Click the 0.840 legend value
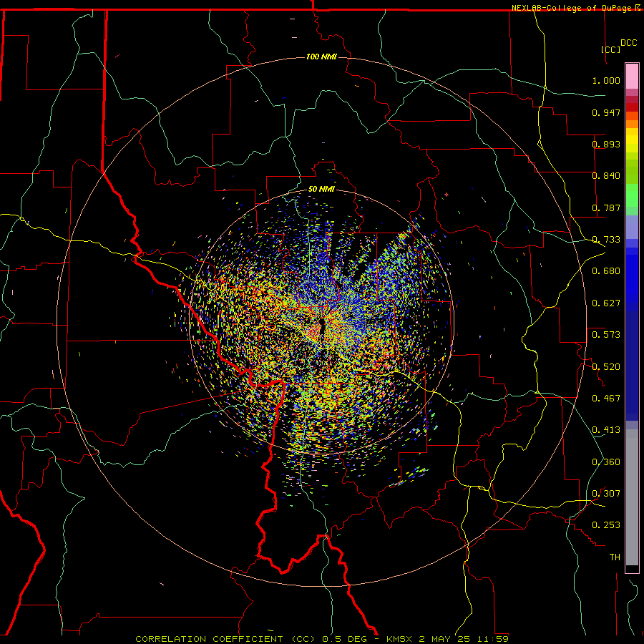The image size is (644, 644). pos(606,176)
